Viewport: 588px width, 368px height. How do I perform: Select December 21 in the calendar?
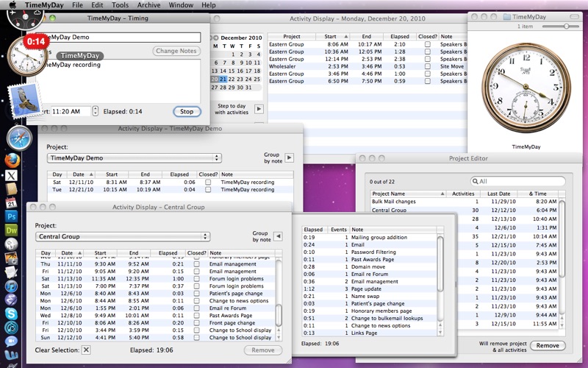tap(223, 79)
